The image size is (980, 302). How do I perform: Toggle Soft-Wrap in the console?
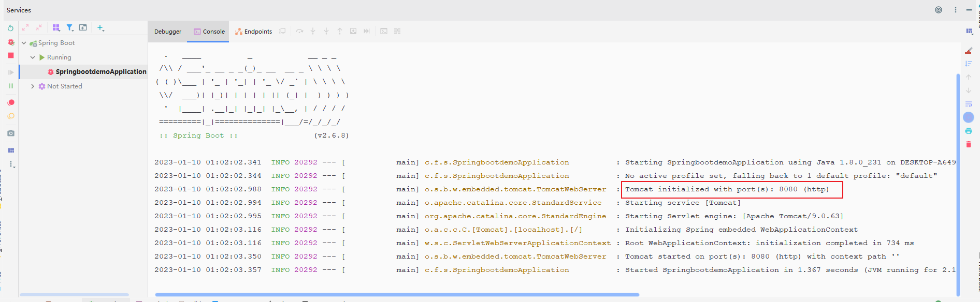click(969, 104)
